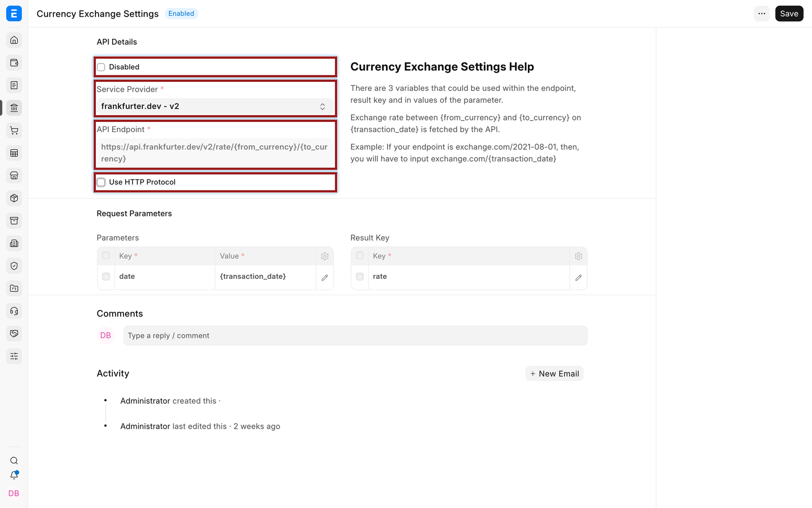Check the rate row checkbox

point(360,277)
